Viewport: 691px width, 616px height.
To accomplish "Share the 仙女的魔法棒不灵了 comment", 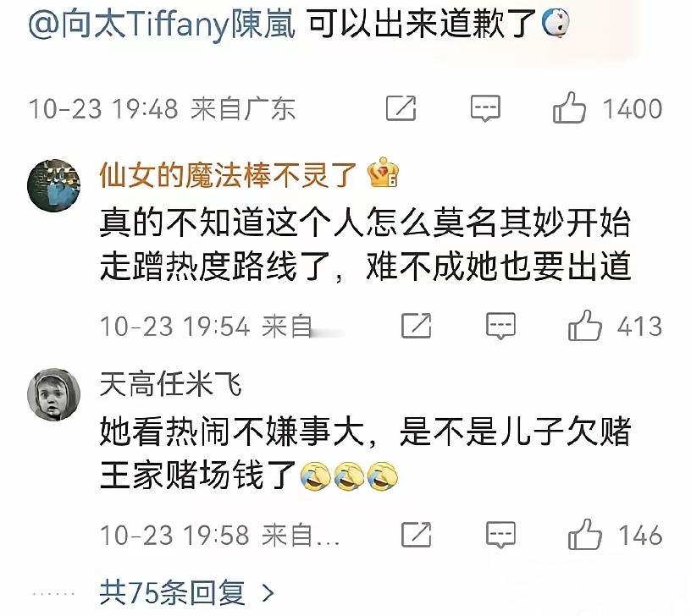I will pyautogui.click(x=416, y=326).
